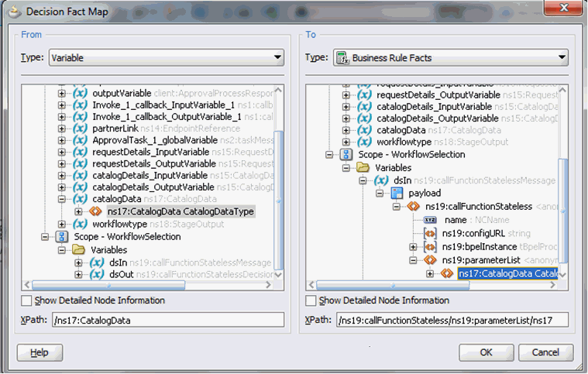Screen dimensions: 588x374
Task: Close the Decision Fact Map dialog
Action: click(564, 8)
